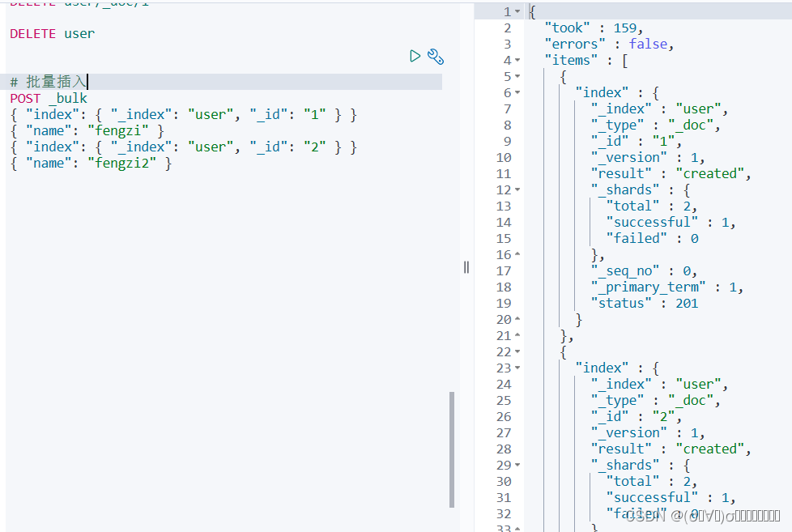792x532 pixels.
Task: Collapse the fold arrow at line 22
Action: pyautogui.click(x=517, y=351)
